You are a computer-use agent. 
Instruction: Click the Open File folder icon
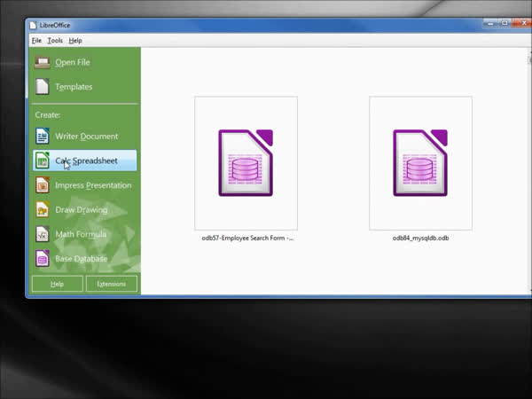pos(42,62)
